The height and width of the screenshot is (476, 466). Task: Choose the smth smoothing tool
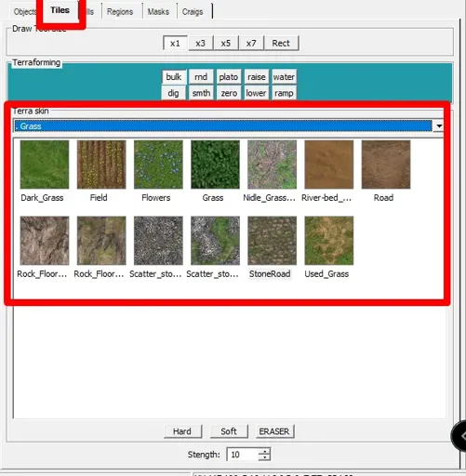201,93
